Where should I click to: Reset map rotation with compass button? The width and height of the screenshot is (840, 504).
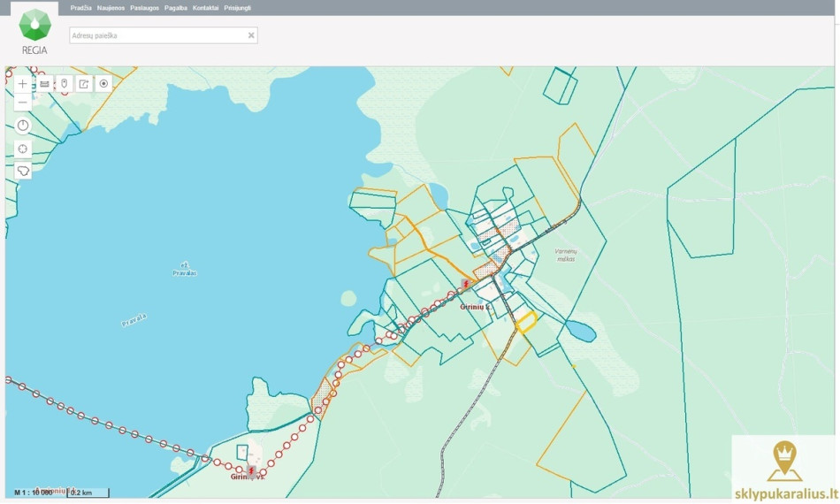pyautogui.click(x=23, y=126)
